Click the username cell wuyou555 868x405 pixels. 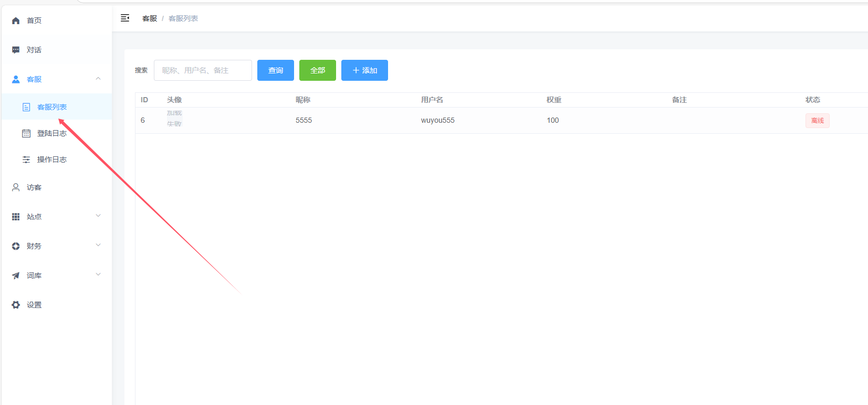coord(438,120)
